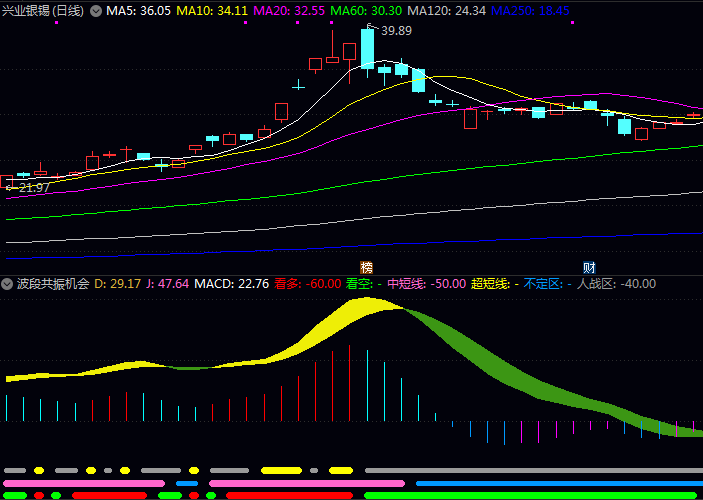Click the 中短线: -50.00 magenta label
The image size is (703, 500).
(426, 284)
